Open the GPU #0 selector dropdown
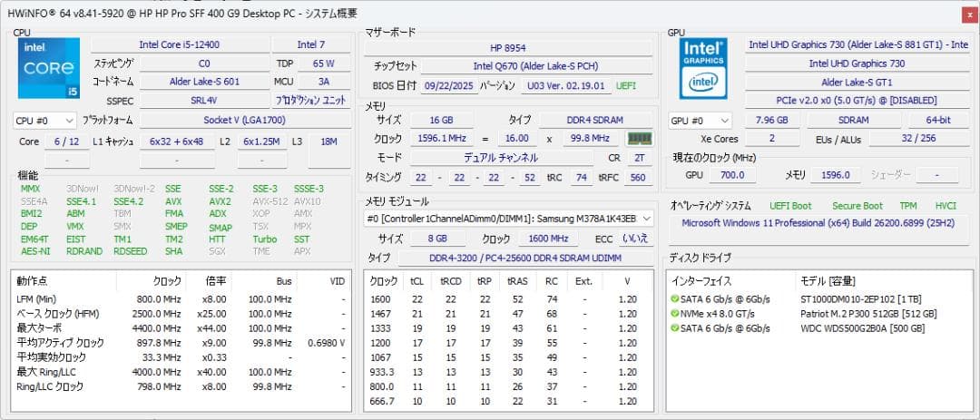The width and height of the screenshot is (980, 420). (x=700, y=121)
